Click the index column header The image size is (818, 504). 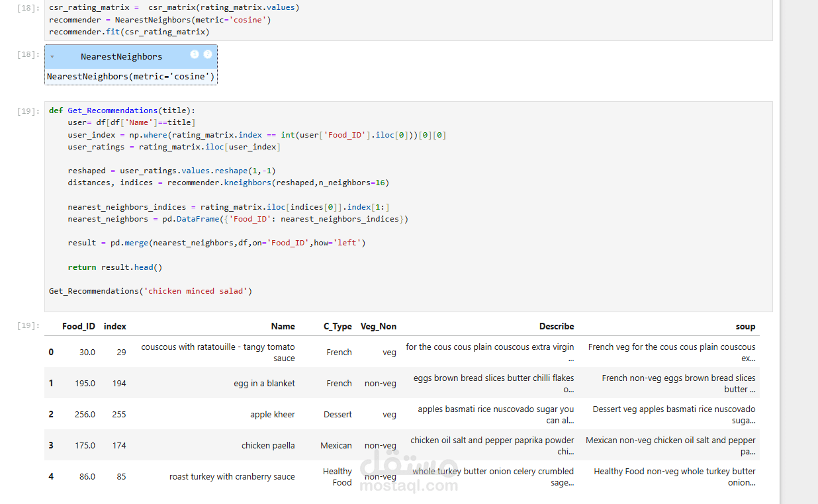click(x=115, y=326)
